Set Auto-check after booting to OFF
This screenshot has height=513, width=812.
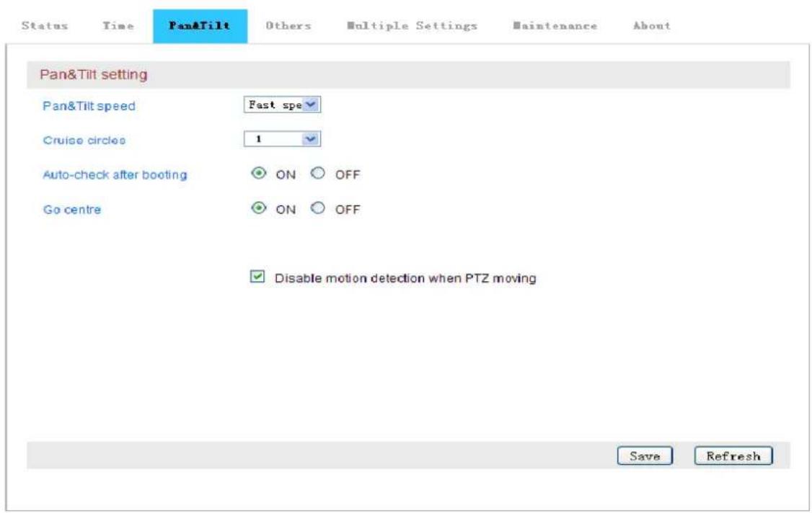point(318,174)
